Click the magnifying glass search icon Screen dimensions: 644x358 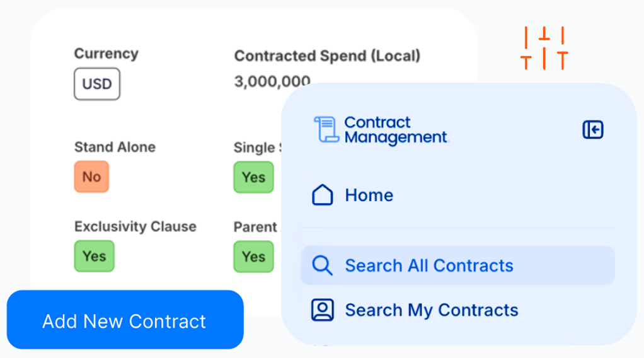click(x=323, y=265)
